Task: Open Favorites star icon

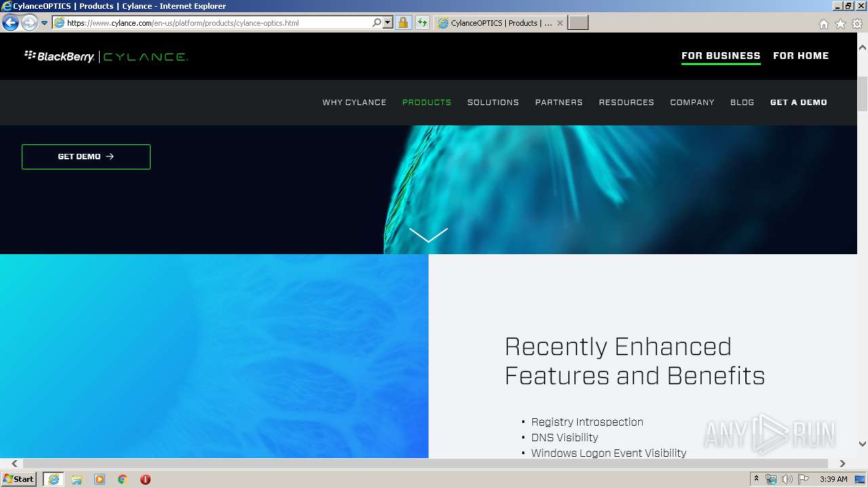Action: click(841, 24)
